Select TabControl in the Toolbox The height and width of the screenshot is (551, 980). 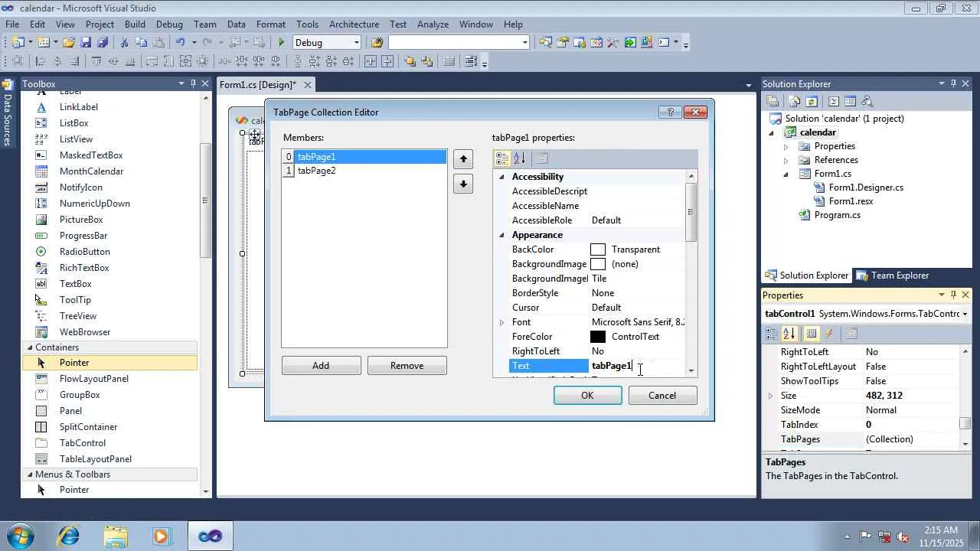click(83, 443)
